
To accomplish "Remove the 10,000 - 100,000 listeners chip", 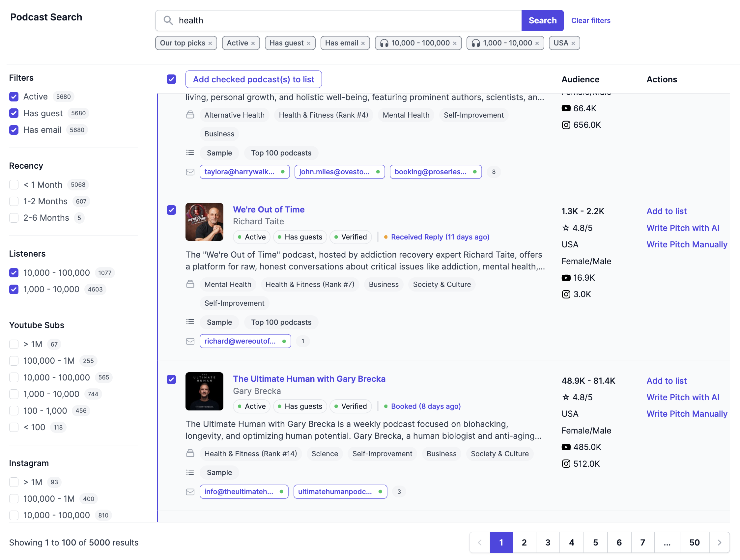I will tap(455, 43).
